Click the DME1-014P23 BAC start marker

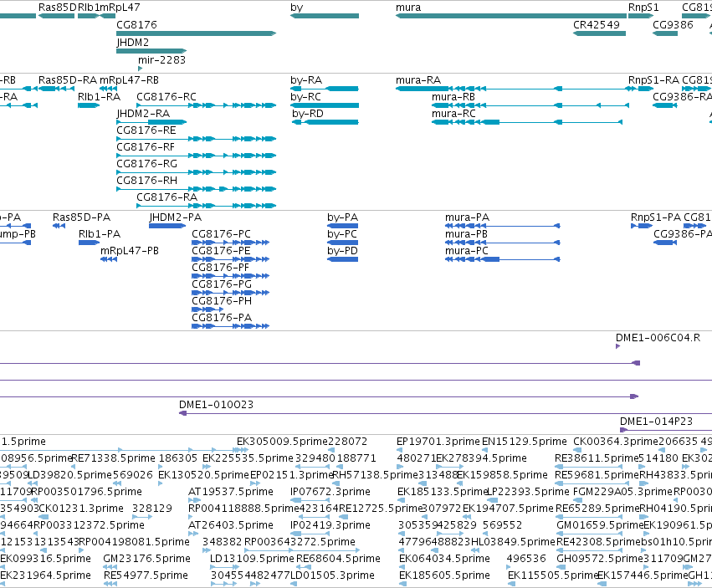click(624, 430)
